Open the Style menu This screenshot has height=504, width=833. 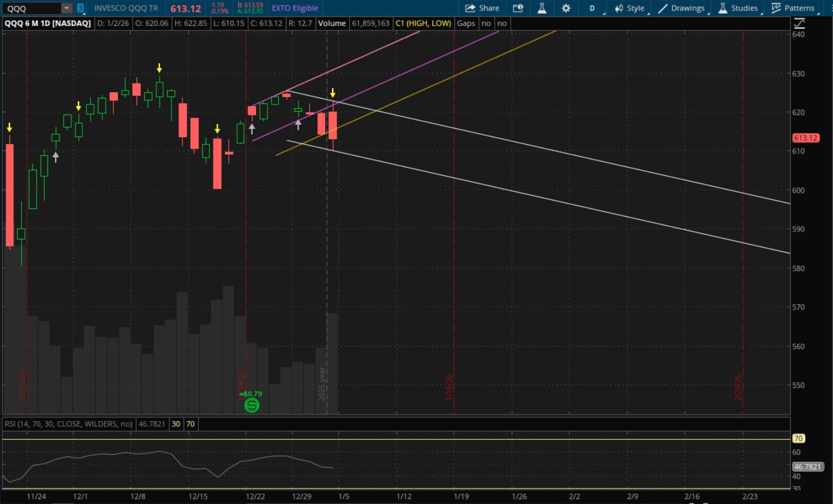pyautogui.click(x=630, y=8)
